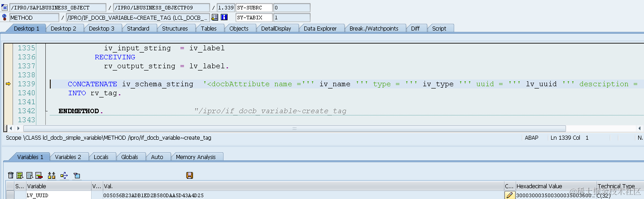
Task: Click the blue information icon in header
Action: click(x=224, y=18)
